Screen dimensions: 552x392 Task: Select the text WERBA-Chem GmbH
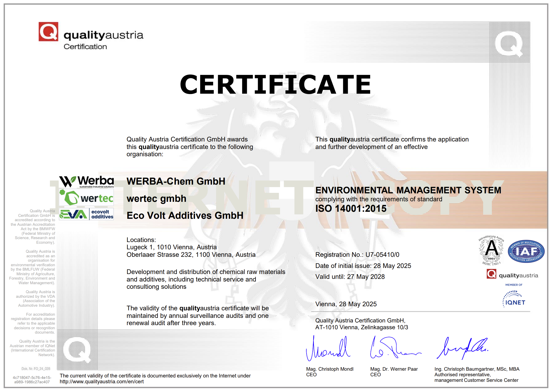tap(176, 181)
